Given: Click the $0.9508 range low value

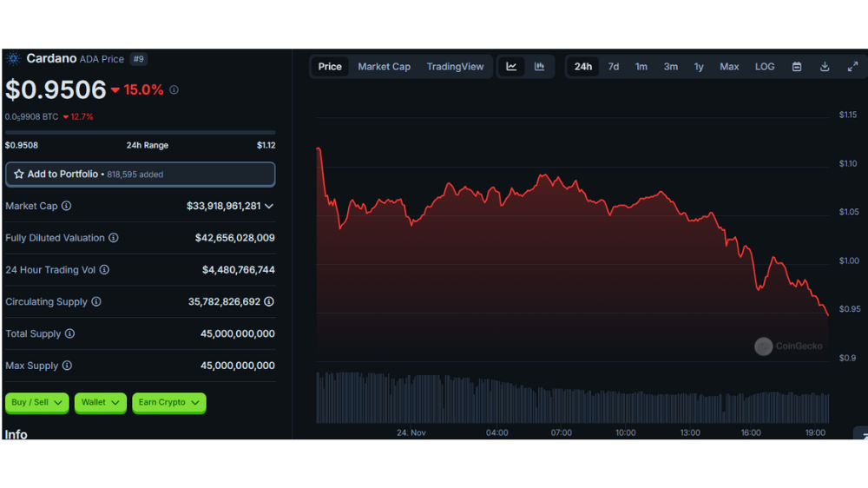Looking at the screenshot, I should (22, 145).
